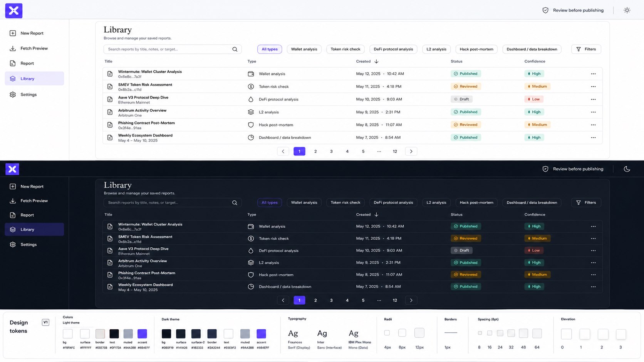Click Review before publishing in the dark header

tap(573, 169)
